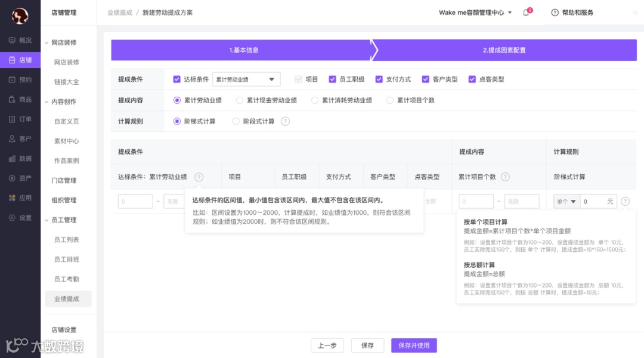
Task: Open 素材中心 menu item
Action: 67,141
